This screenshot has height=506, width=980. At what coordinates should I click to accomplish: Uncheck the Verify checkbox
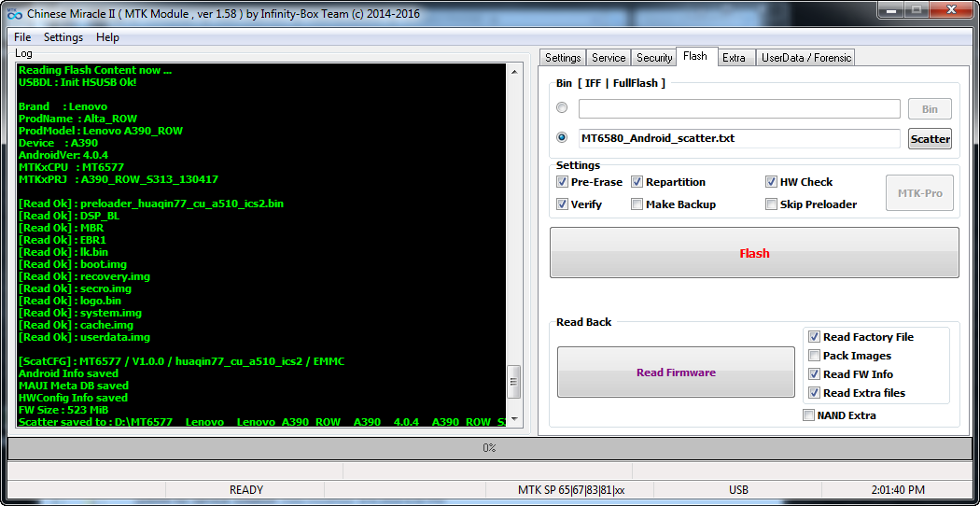[x=562, y=204]
